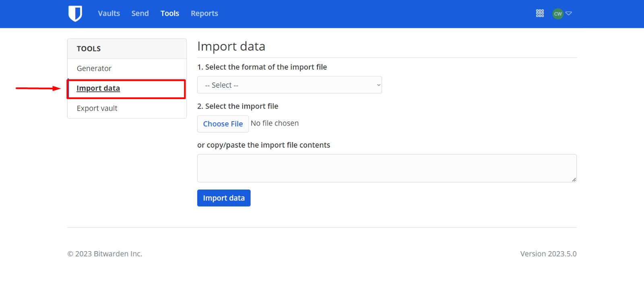Click the '© 2023 Bitwarden Inc.' footer text
Viewport: 644px width, 299px height.
click(x=105, y=254)
